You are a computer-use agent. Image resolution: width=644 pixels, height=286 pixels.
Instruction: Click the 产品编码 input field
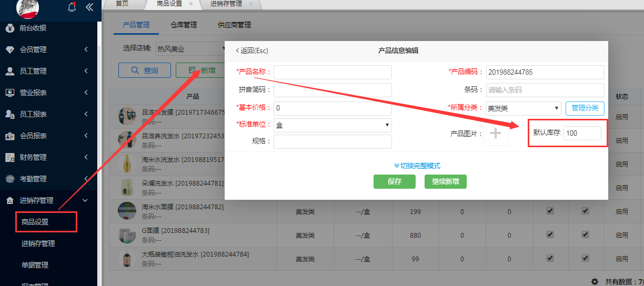(x=545, y=72)
